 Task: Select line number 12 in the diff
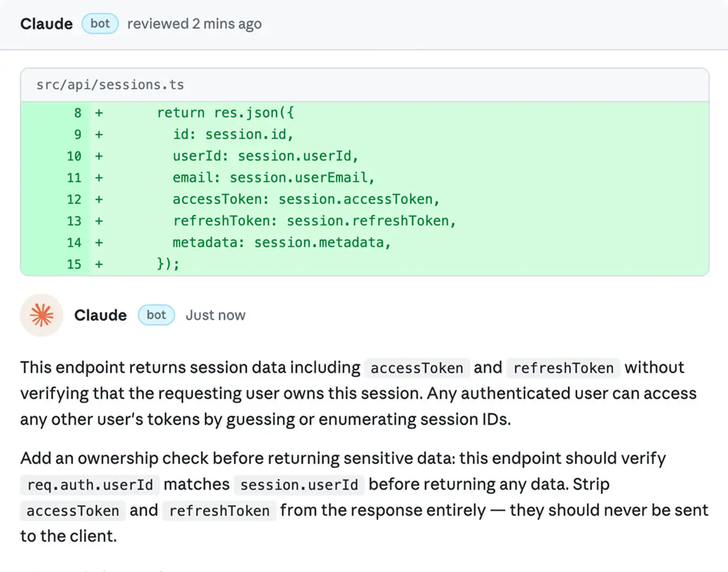(74, 199)
